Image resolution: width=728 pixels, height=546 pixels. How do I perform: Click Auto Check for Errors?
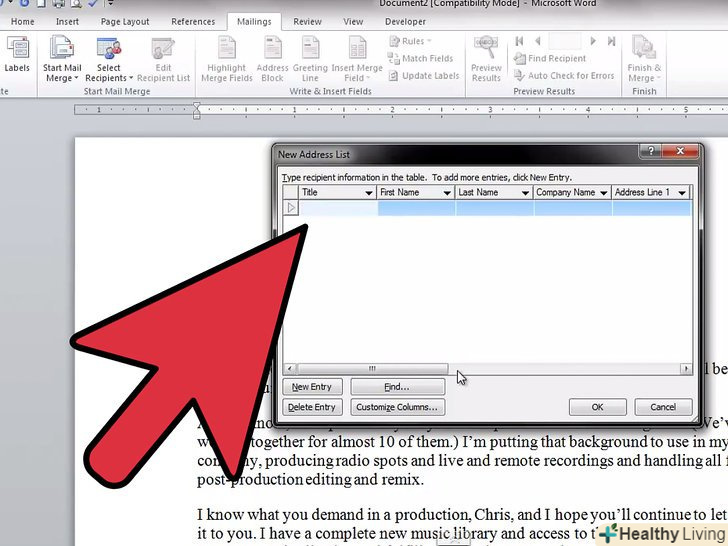point(564,76)
